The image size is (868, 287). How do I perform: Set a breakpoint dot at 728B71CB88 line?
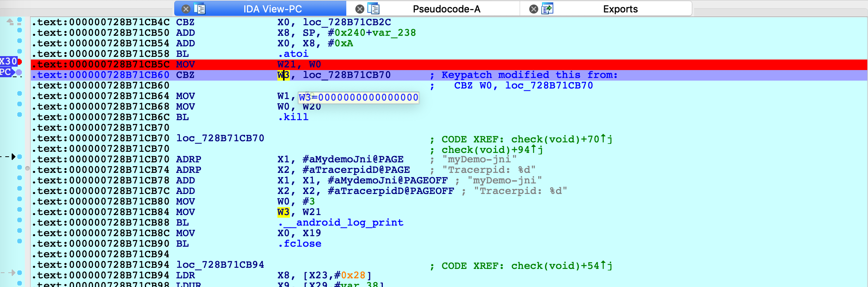coord(20,220)
